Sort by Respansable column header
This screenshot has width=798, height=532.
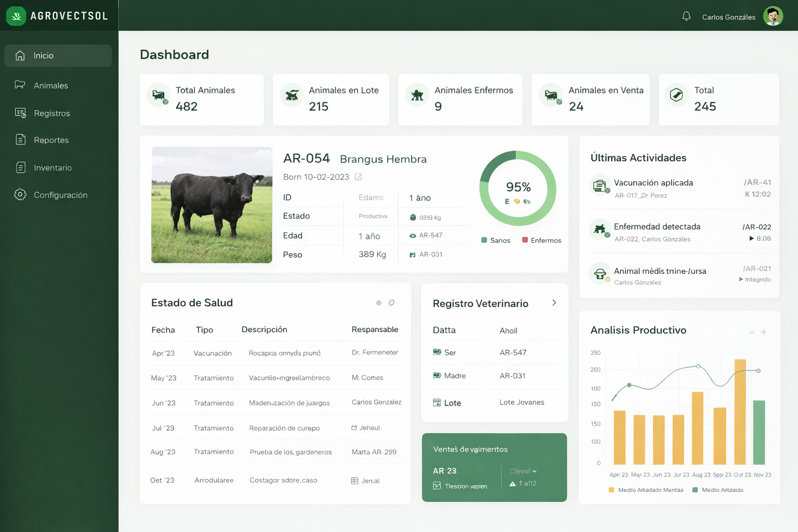click(x=375, y=329)
